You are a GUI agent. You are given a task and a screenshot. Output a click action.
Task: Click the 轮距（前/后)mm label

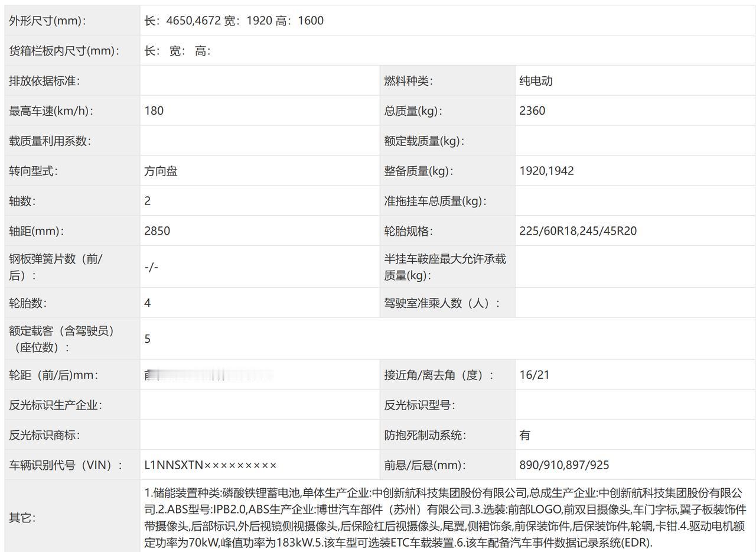tap(54, 375)
